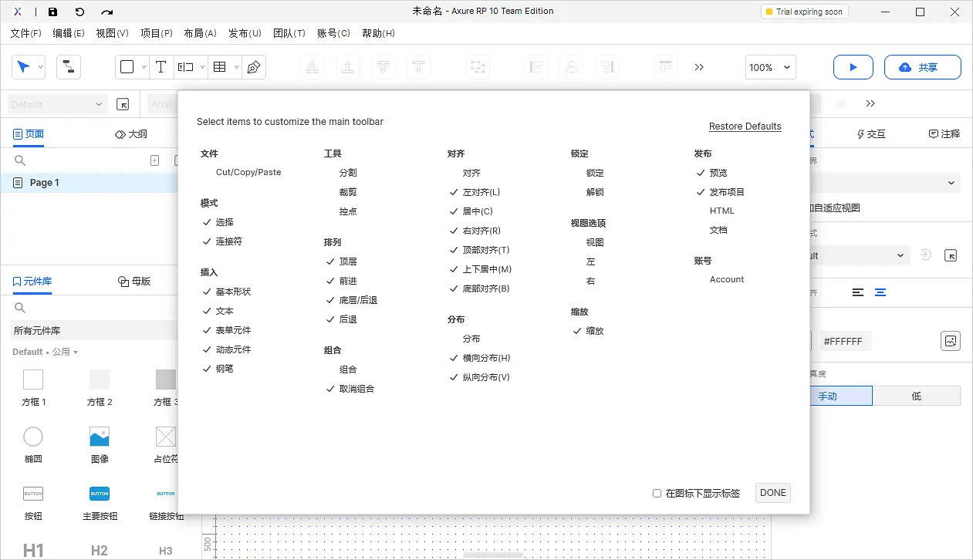Viewport: 973px width, 560px height.
Task: Open the zoom level 100% dropdown
Action: click(x=769, y=67)
